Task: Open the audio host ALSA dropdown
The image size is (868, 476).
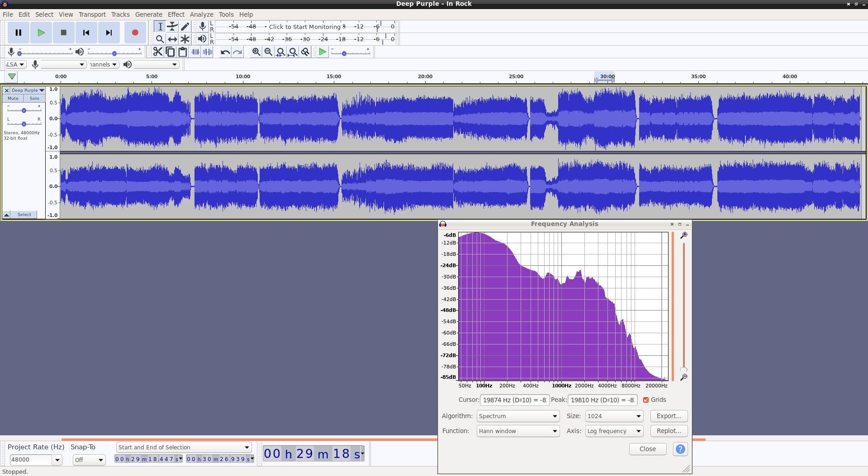Action: click(16, 65)
